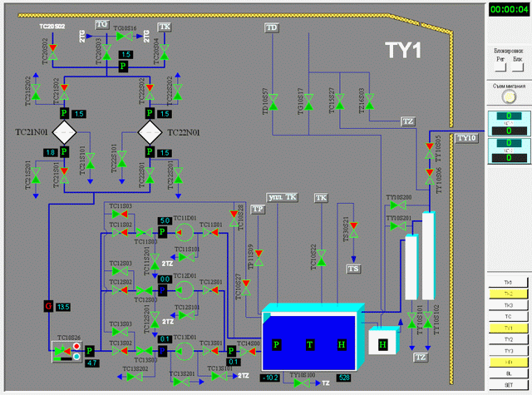The image size is (532, 395).
Task: Toggle the Рег blocking checkbox
Action: pos(500,67)
